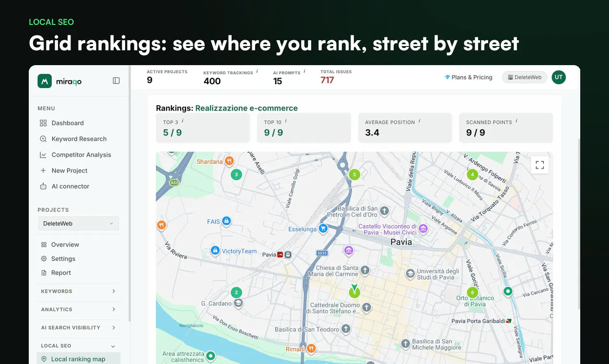The width and height of the screenshot is (609, 364).
Task: Click the Local ranking map pin icon
Action: pyautogui.click(x=44, y=359)
